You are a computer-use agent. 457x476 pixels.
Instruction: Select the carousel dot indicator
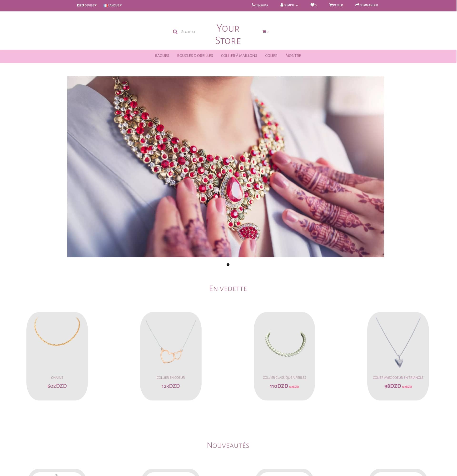[228, 264]
